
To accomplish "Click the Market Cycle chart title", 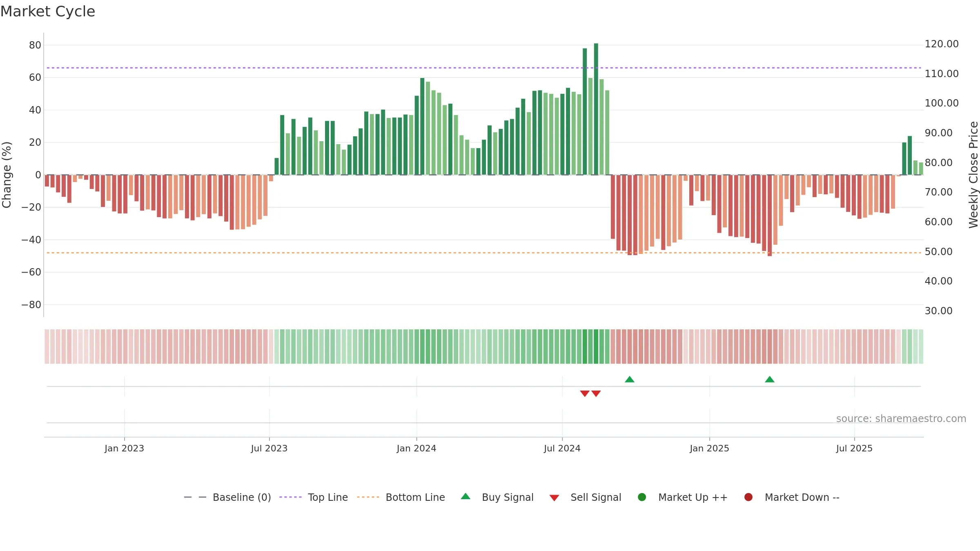I will pyautogui.click(x=48, y=11).
